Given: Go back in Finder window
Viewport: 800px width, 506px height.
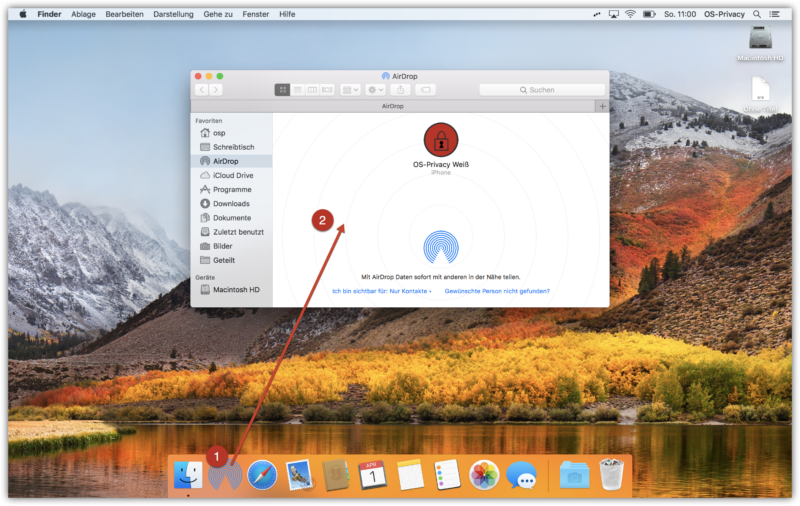Looking at the screenshot, I should click(202, 90).
